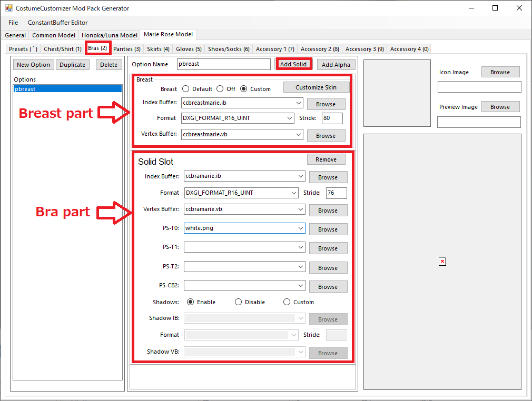This screenshot has width=532, height=401.
Task: Click the Customize Skin button
Action: click(x=316, y=87)
